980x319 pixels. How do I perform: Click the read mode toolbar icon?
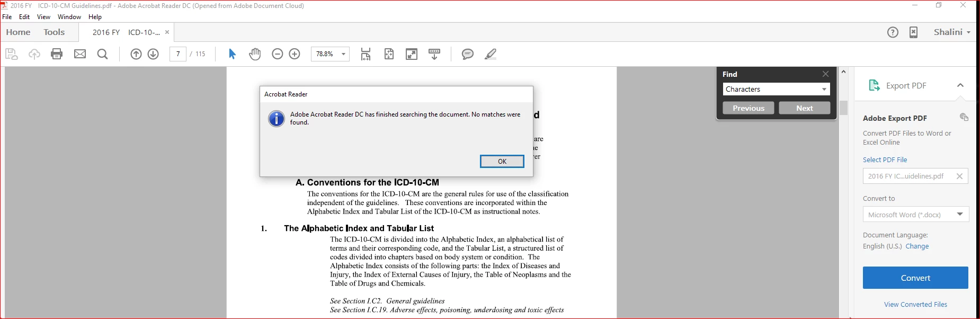point(434,54)
